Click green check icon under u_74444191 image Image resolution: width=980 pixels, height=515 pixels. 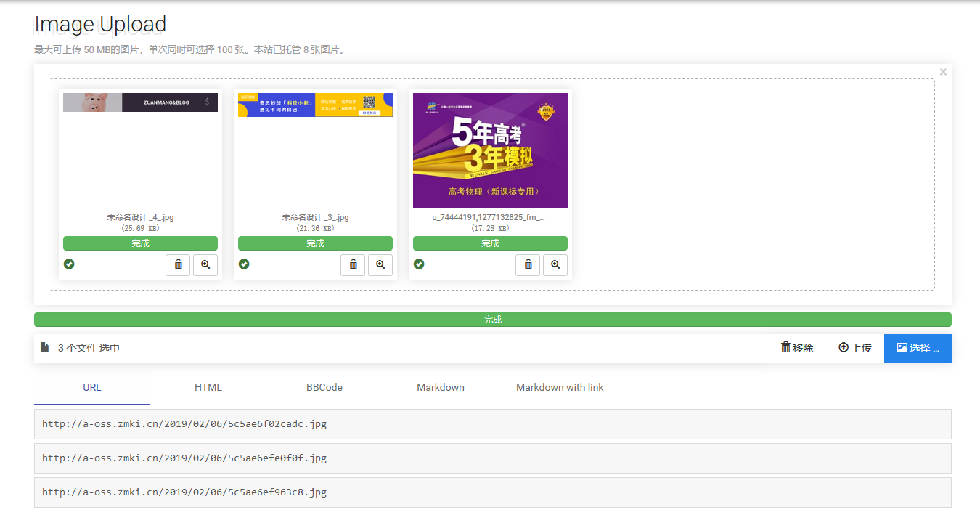point(419,264)
